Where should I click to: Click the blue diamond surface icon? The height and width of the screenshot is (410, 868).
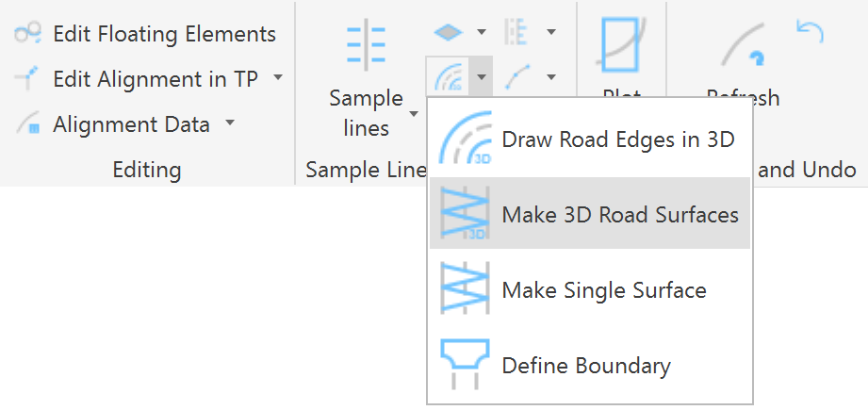[448, 32]
